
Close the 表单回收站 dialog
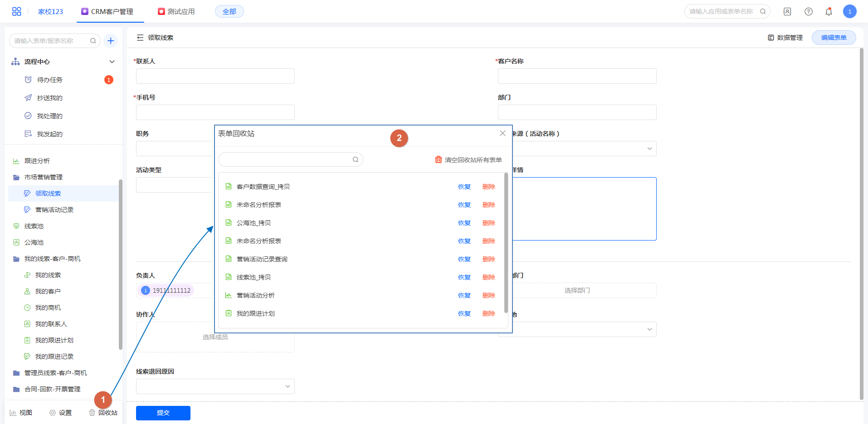[x=502, y=133]
